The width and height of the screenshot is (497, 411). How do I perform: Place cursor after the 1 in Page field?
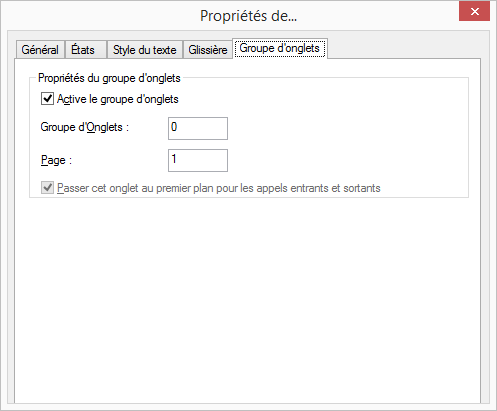coord(177,159)
